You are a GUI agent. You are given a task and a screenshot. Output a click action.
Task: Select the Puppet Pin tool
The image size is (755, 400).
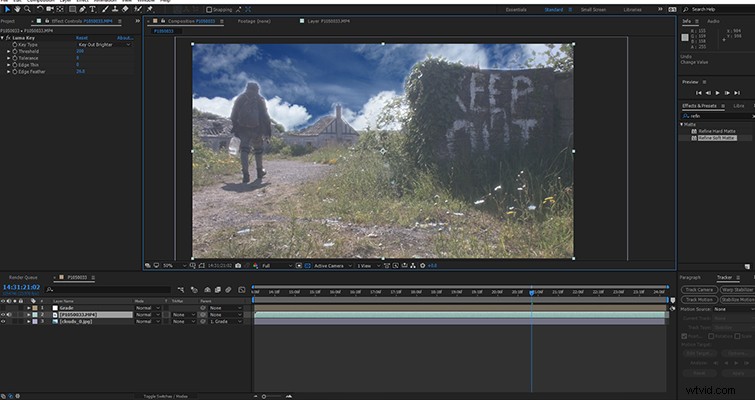pos(149,9)
